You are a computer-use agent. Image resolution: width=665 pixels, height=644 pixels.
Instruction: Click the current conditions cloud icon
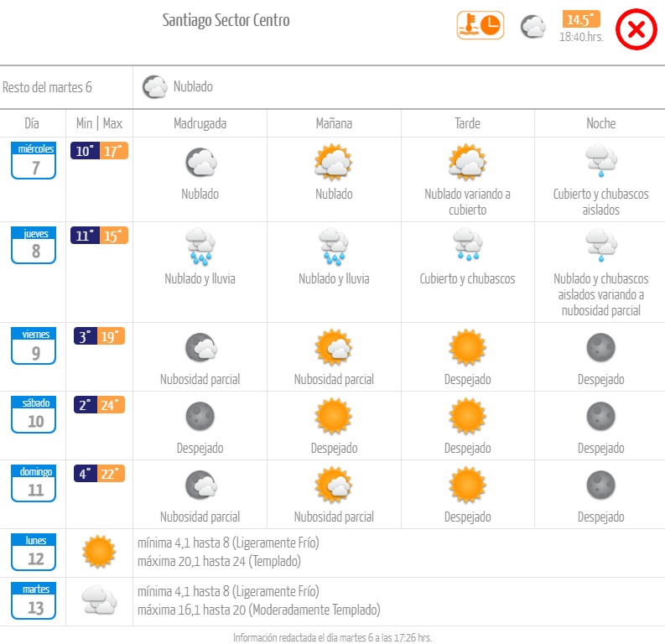[533, 27]
